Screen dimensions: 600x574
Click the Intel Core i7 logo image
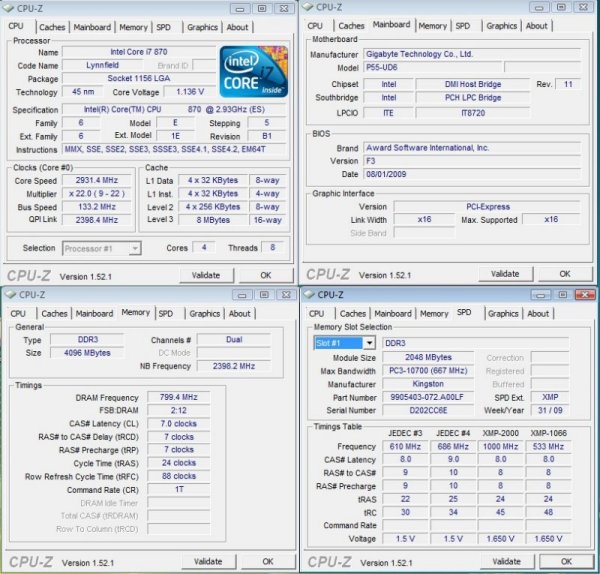tap(254, 72)
